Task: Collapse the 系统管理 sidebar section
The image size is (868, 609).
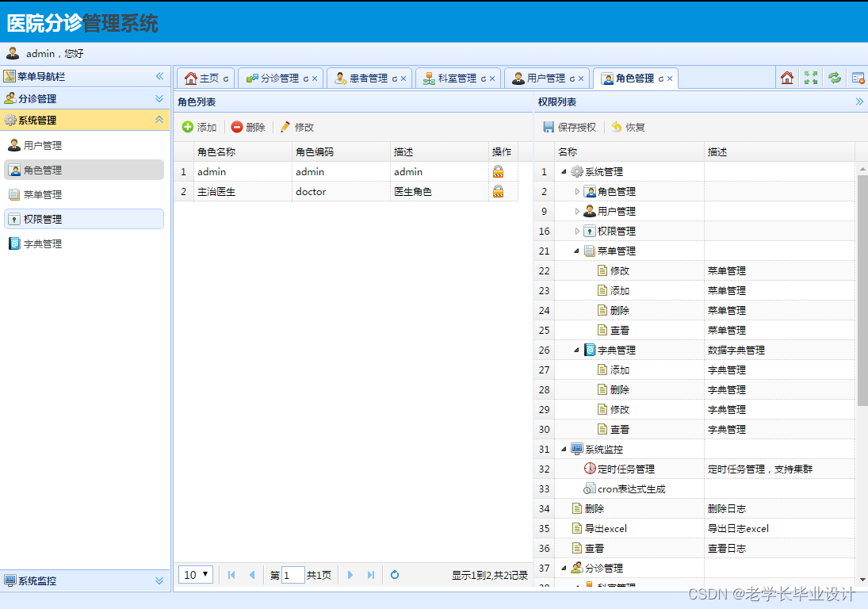Action: (158, 121)
